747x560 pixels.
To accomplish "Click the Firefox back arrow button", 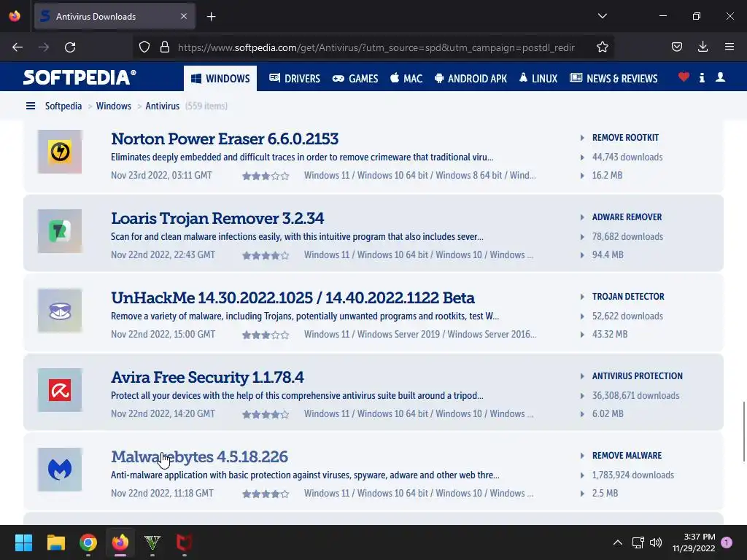I will pyautogui.click(x=18, y=47).
